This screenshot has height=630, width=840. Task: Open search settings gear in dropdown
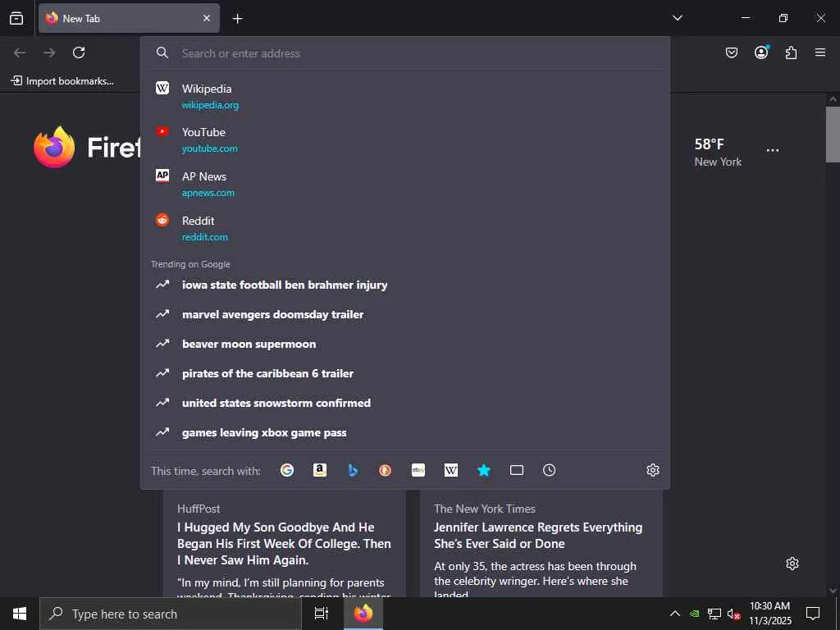click(652, 470)
